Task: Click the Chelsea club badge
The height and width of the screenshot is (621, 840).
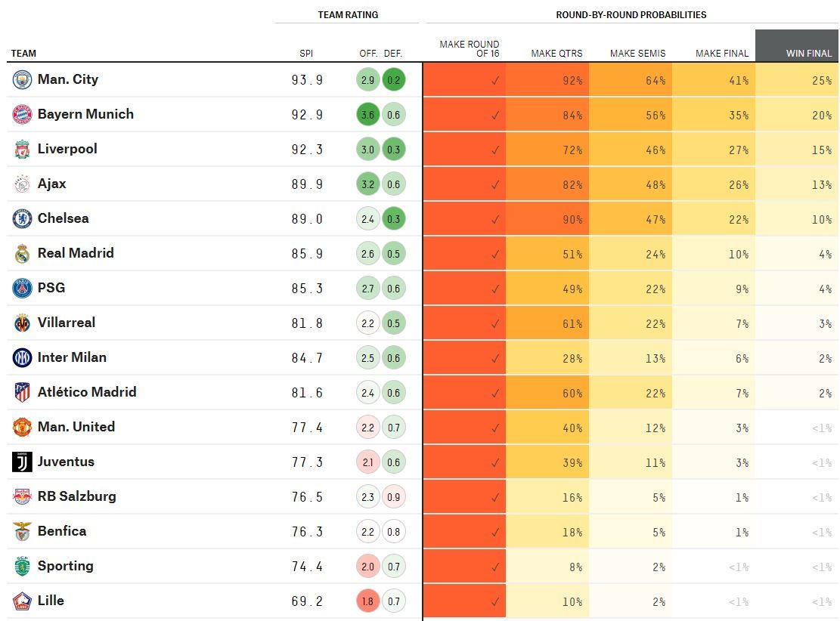Action: coord(22,219)
